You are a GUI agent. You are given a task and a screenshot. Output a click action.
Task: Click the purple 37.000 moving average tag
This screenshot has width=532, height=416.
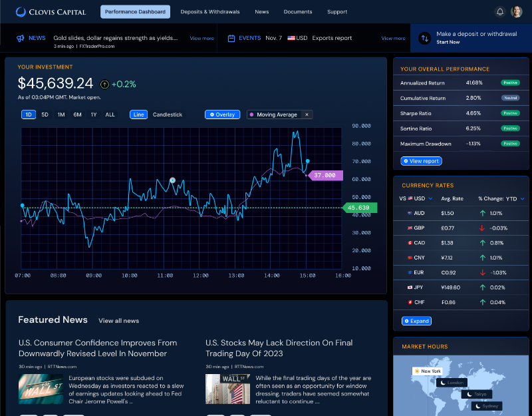(325, 176)
